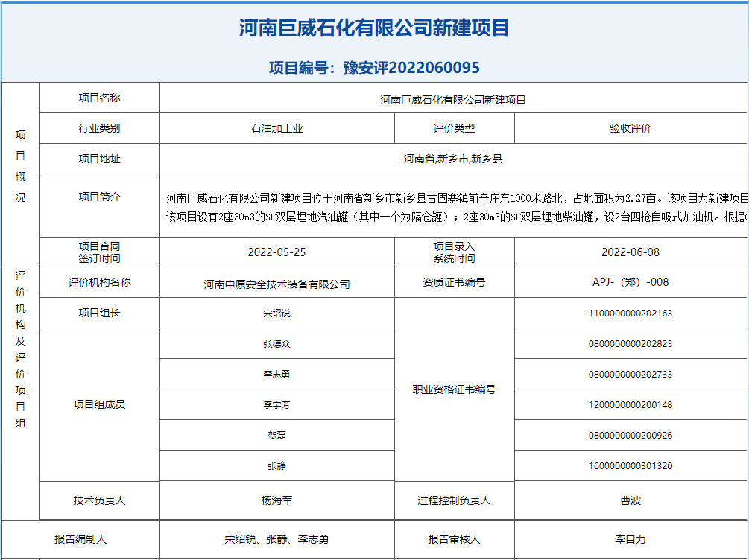Click the 报告审核人 label
Viewport: 749px width, 560px height.
click(455, 539)
